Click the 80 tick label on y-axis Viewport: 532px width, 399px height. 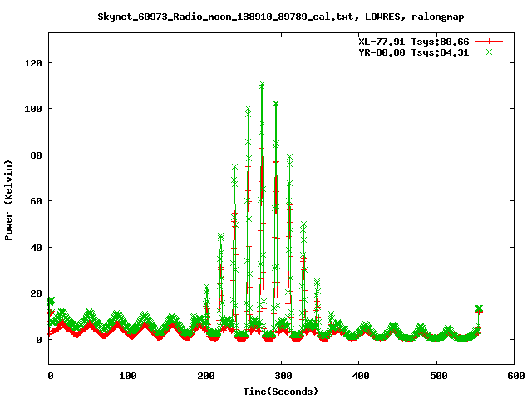point(37,155)
